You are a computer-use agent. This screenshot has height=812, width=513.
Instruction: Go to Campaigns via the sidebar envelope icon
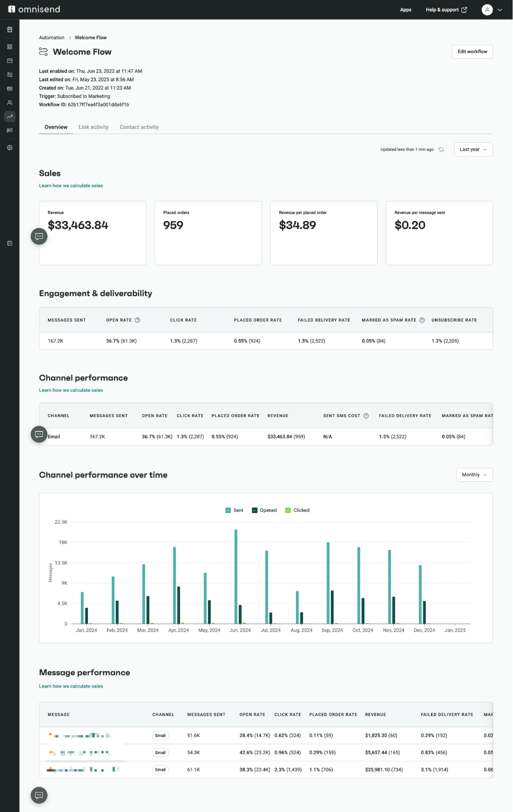[x=10, y=61]
